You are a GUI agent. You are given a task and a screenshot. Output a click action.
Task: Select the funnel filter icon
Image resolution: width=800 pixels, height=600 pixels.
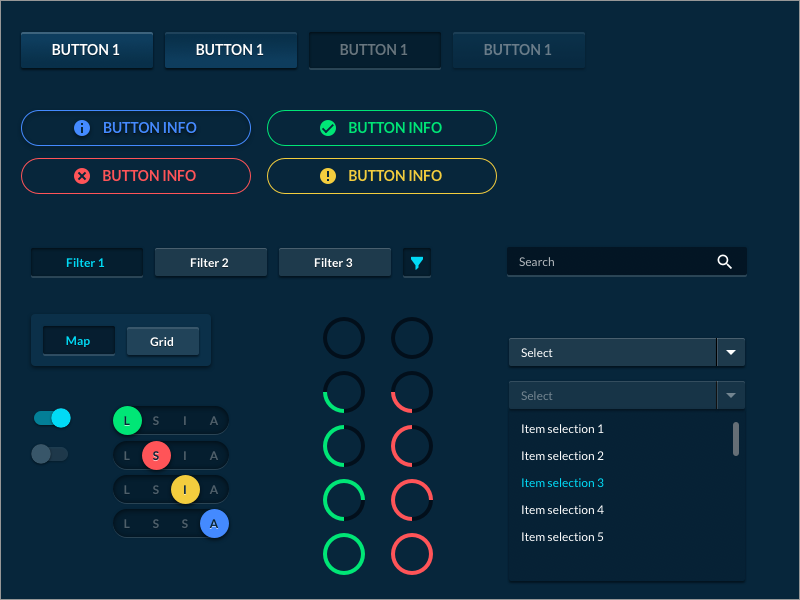[x=416, y=262]
